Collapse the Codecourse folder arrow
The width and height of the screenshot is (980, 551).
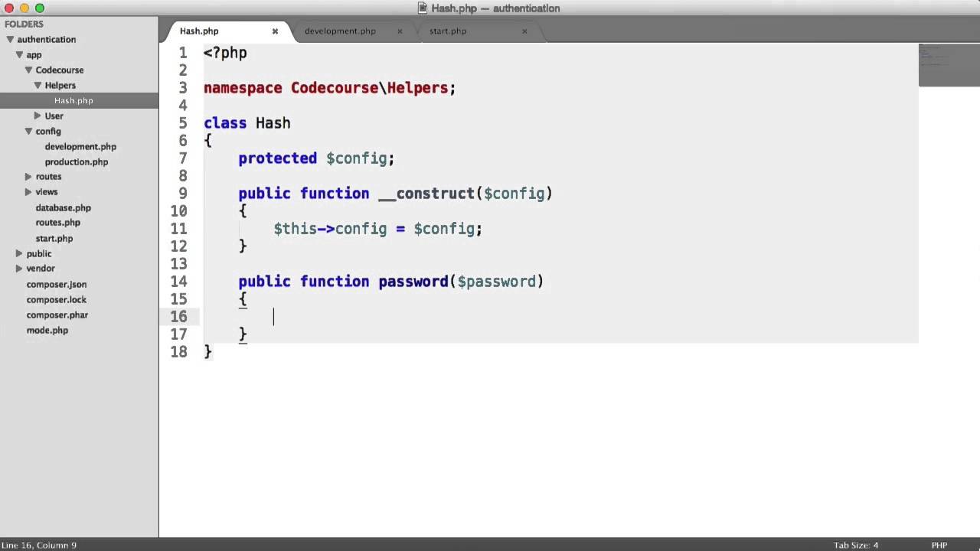pyautogui.click(x=28, y=70)
